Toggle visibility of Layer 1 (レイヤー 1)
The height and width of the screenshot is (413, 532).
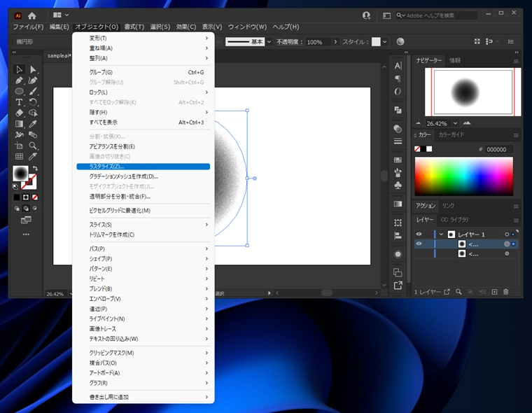(419, 234)
